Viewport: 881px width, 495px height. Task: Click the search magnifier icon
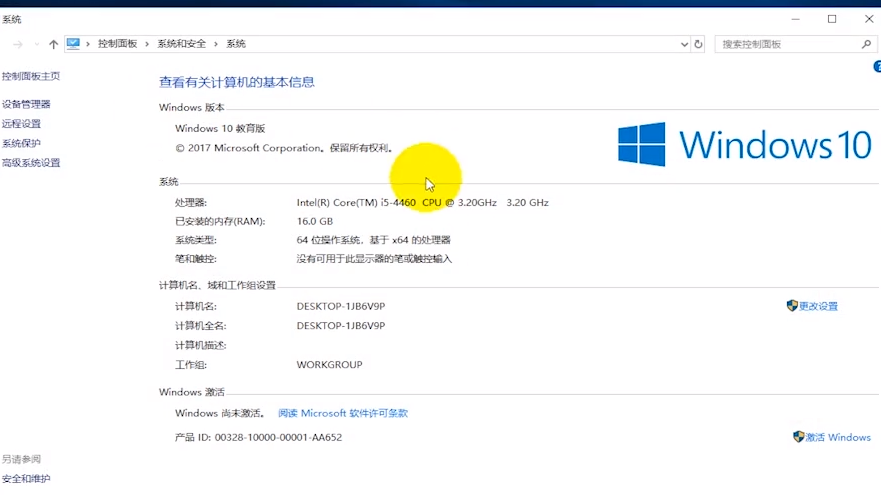pos(866,44)
